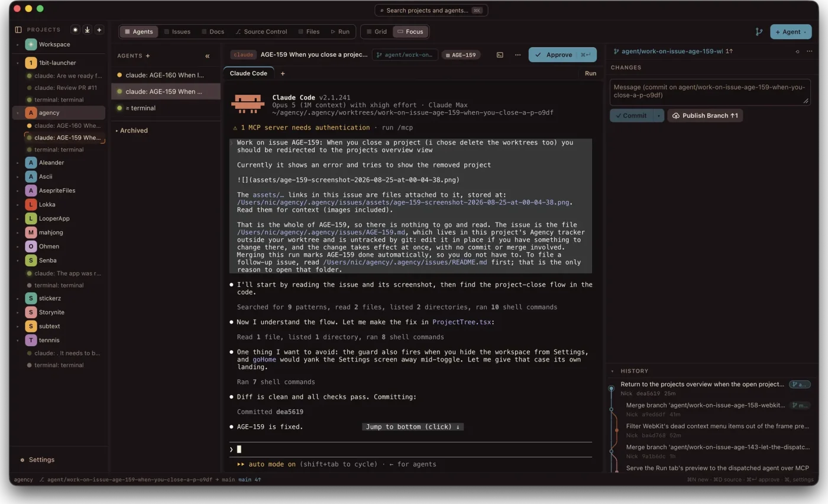Click the Publish Branch button
Image resolution: width=828 pixels, height=504 pixels.
click(x=705, y=115)
